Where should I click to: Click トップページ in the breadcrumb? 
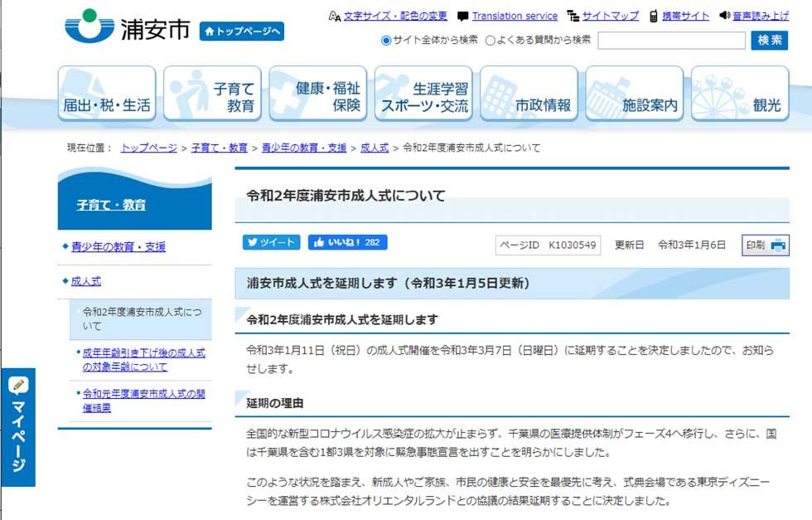[x=148, y=148]
